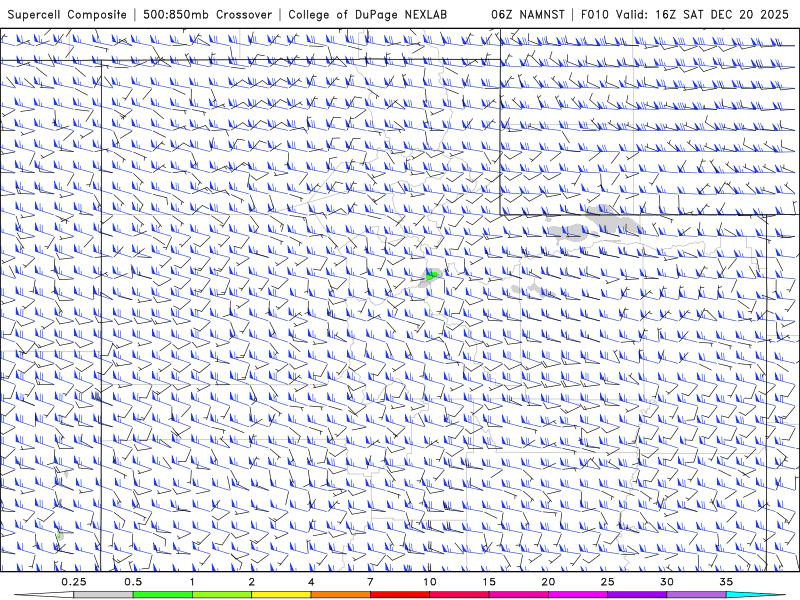Click the yellow-green legend swatch between 1 and 2
Image resolution: width=800 pixels, height=600 pixels.
tap(222, 595)
